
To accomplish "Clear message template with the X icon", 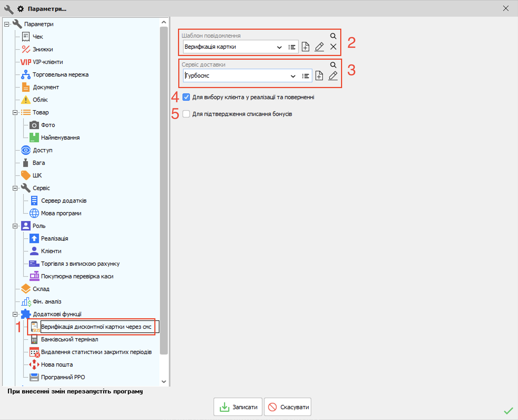I will pyautogui.click(x=333, y=47).
